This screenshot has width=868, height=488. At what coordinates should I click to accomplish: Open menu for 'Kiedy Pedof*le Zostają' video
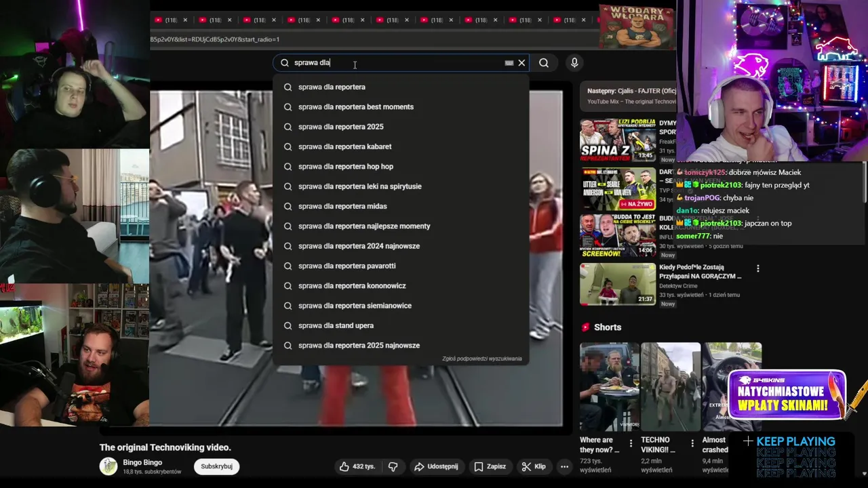point(758,268)
